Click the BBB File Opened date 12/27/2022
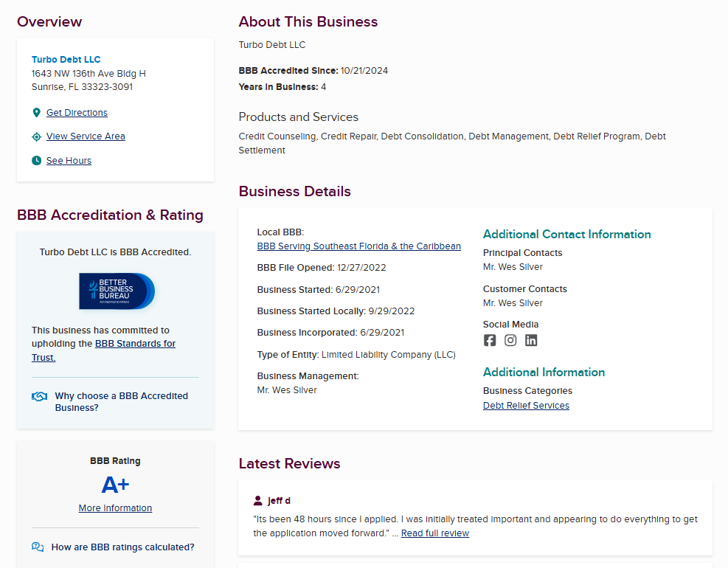This screenshot has height=568, width=728. point(361,268)
